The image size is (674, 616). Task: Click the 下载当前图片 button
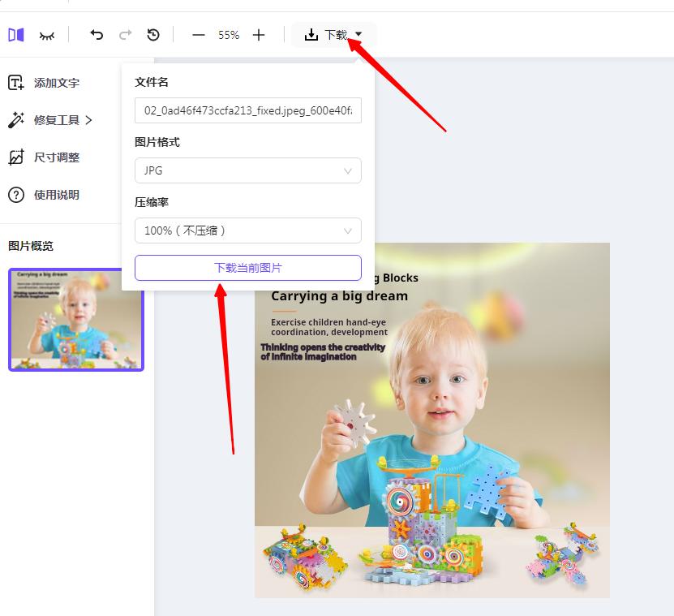pyautogui.click(x=247, y=268)
